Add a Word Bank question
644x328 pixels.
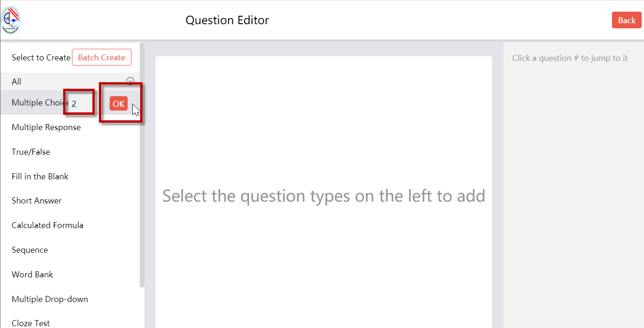[x=33, y=275]
